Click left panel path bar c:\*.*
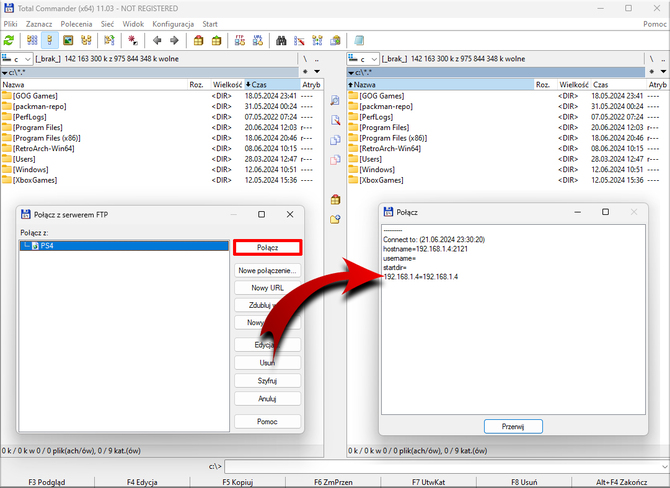 coord(150,72)
